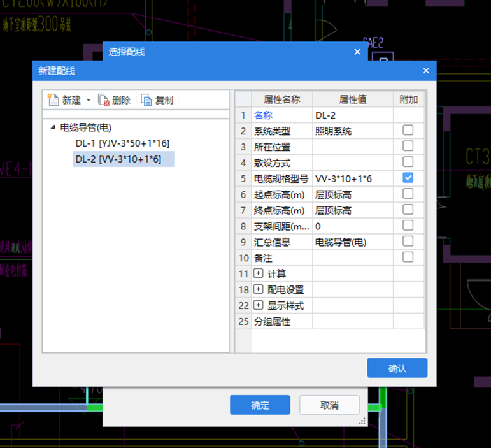This screenshot has width=491, height=448.
Task: Click the Delete (删除) icon
Action: (104, 100)
